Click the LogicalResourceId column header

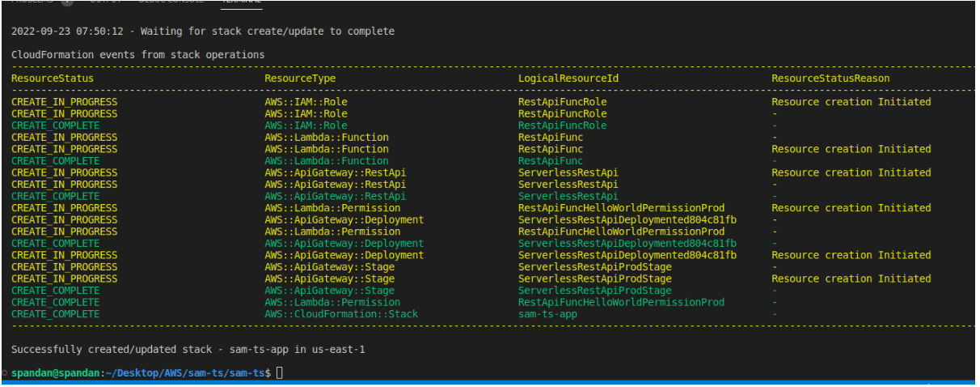point(568,79)
